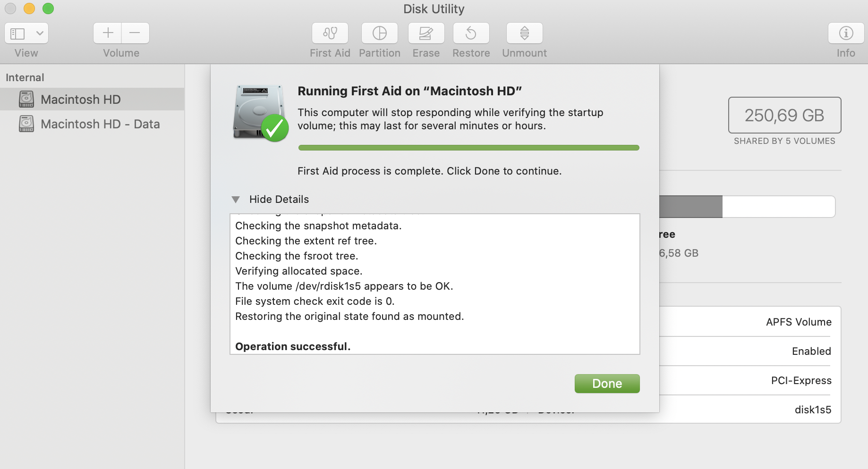Click 'Restoring the original state found as mounted.'

click(x=349, y=316)
